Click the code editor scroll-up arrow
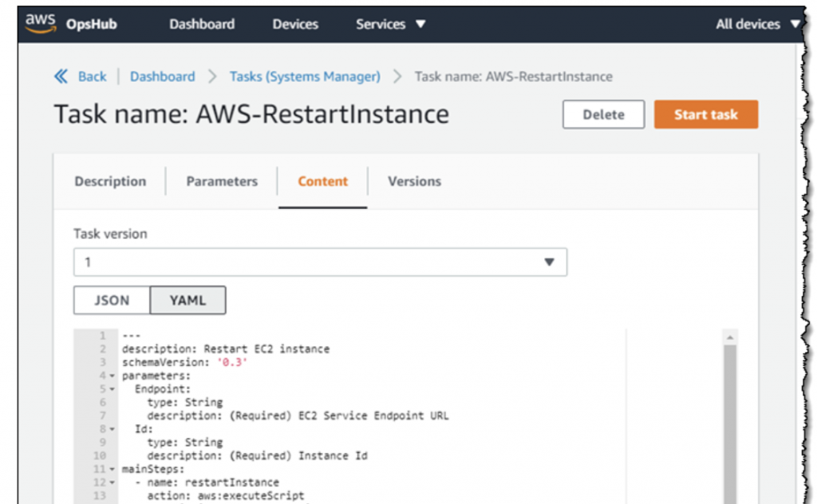The height and width of the screenshot is (504, 817). pyautogui.click(x=730, y=337)
